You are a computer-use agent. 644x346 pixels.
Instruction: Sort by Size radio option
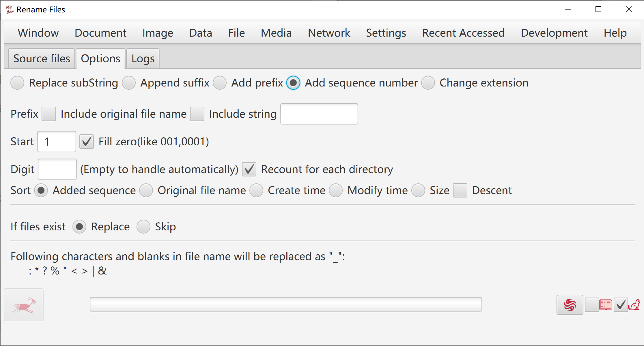[419, 191]
